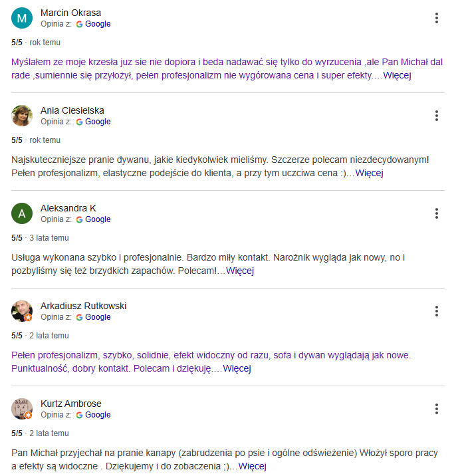Click Arkadiusz Rutkowski's profile photo
Image resolution: width=462 pixels, height=476 pixels.
22,312
